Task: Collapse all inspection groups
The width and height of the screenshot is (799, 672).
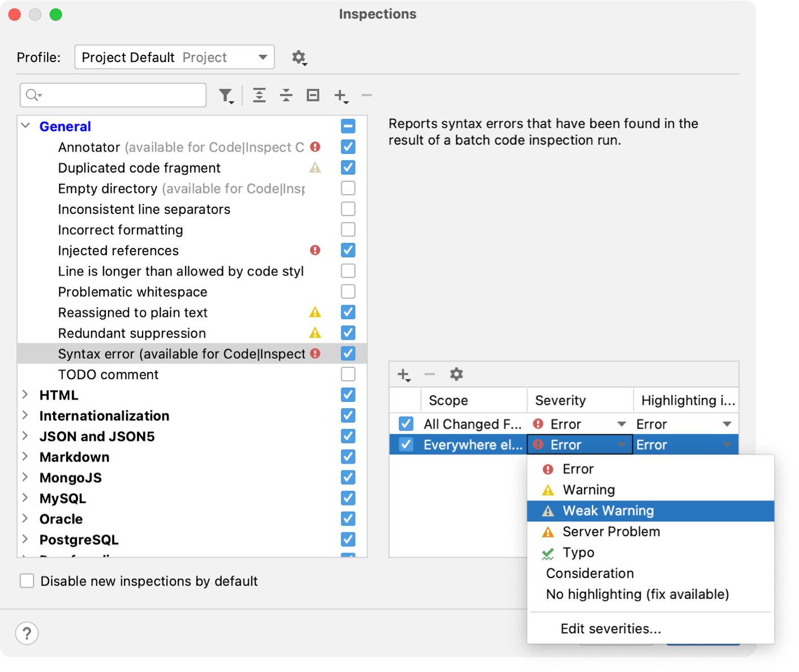Action: [286, 95]
